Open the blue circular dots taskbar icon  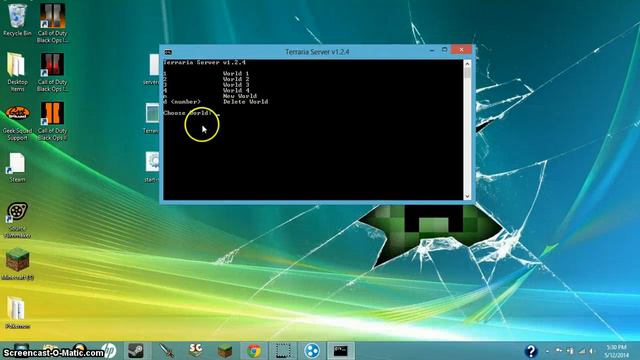[x=312, y=351]
